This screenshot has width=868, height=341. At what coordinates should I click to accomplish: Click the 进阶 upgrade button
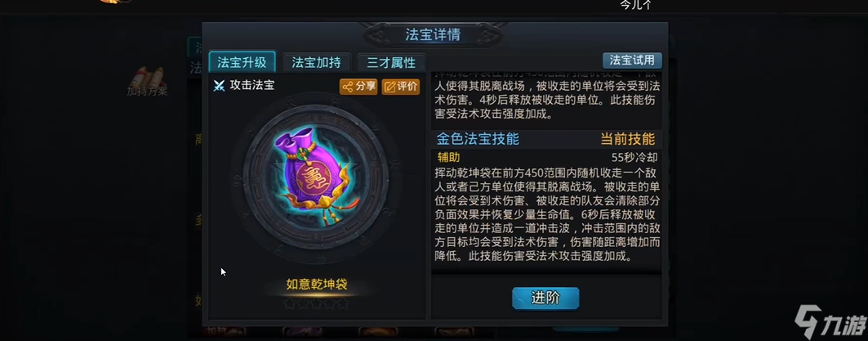pyautogui.click(x=545, y=298)
